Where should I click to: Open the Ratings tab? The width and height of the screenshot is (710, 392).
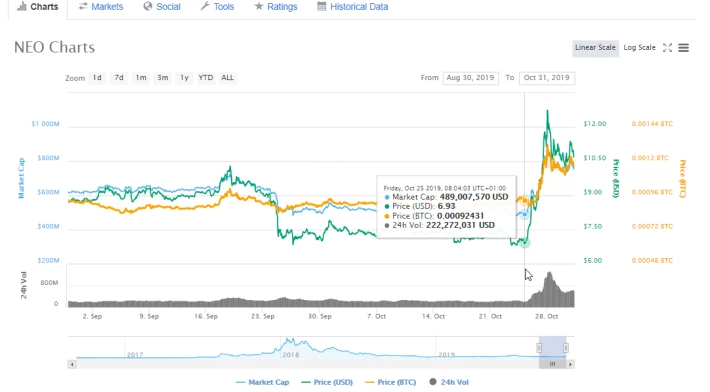click(276, 7)
